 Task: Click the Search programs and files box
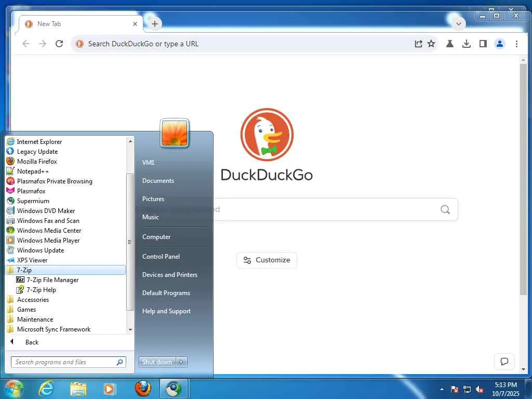[68, 362]
